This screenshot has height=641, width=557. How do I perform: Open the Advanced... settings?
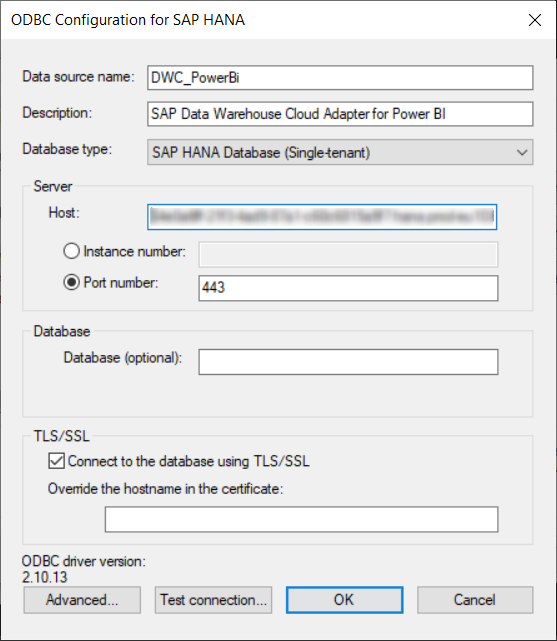click(x=82, y=600)
